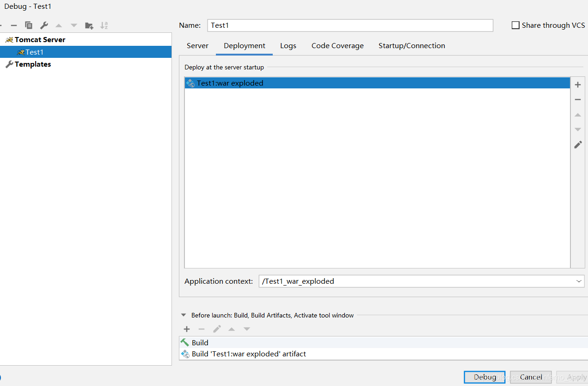Screen dimensions: 588x386
Task: Edit the selected before launch task
Action: point(217,329)
